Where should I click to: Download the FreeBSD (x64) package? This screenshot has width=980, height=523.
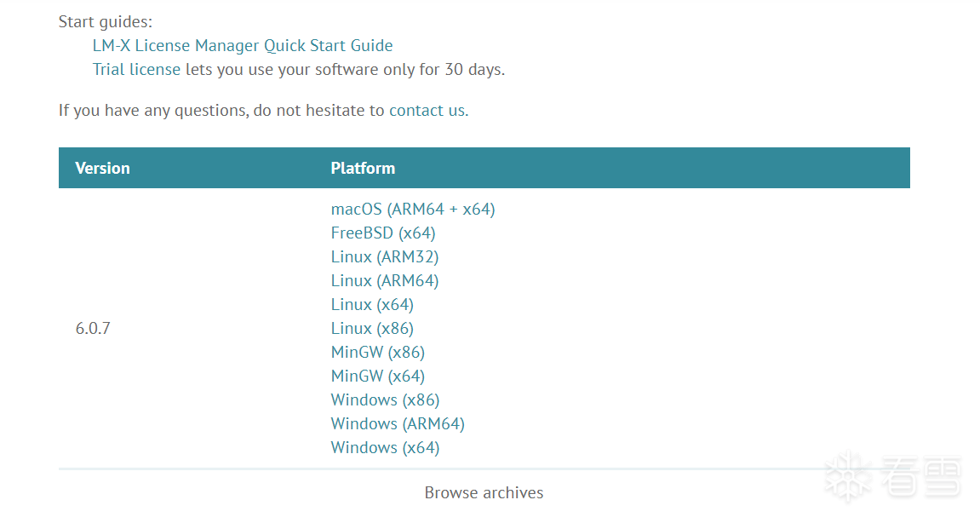(x=383, y=233)
